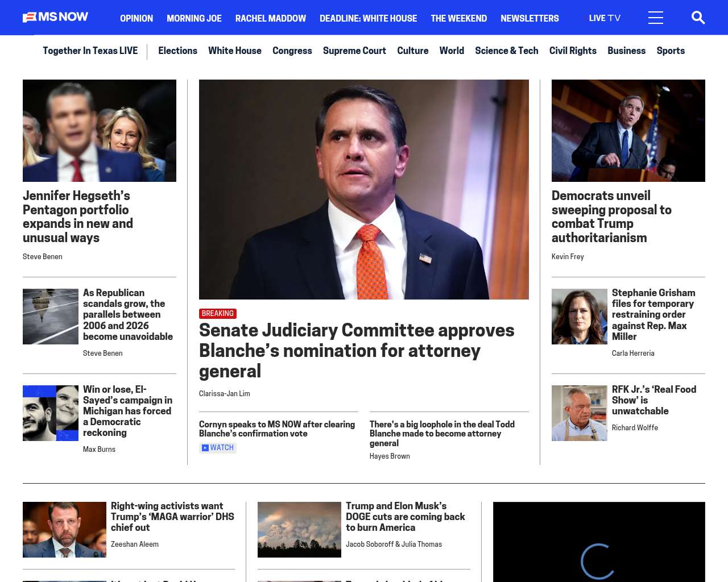Viewport: 728px width, 582px height.
Task: Open the Morning Joe menu item
Action: 194,18
